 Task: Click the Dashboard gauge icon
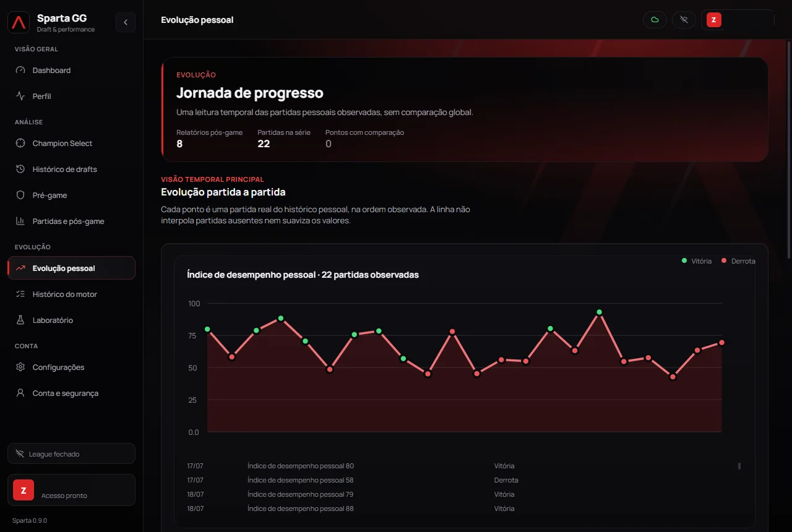(x=20, y=71)
